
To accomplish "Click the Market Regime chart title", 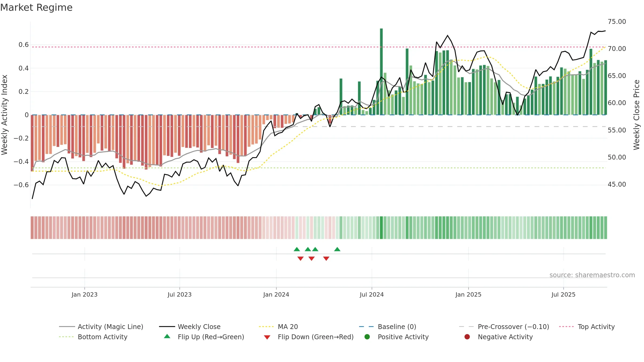I will (x=36, y=8).
